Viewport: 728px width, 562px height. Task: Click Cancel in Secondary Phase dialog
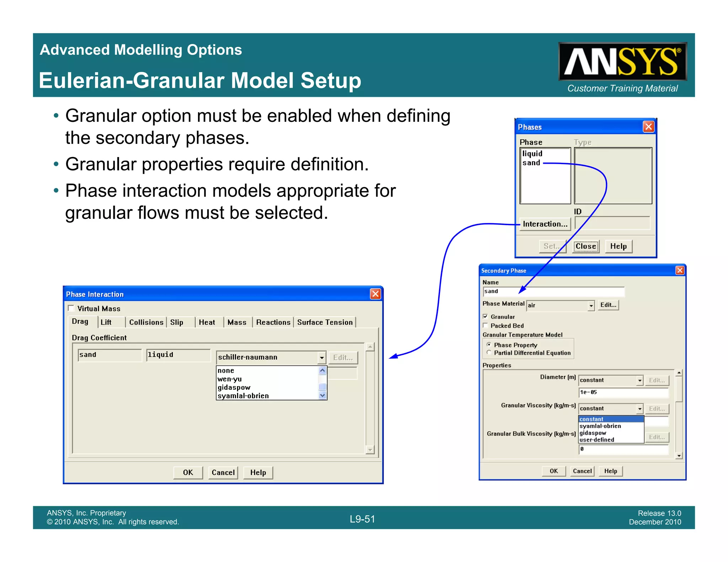(x=582, y=471)
